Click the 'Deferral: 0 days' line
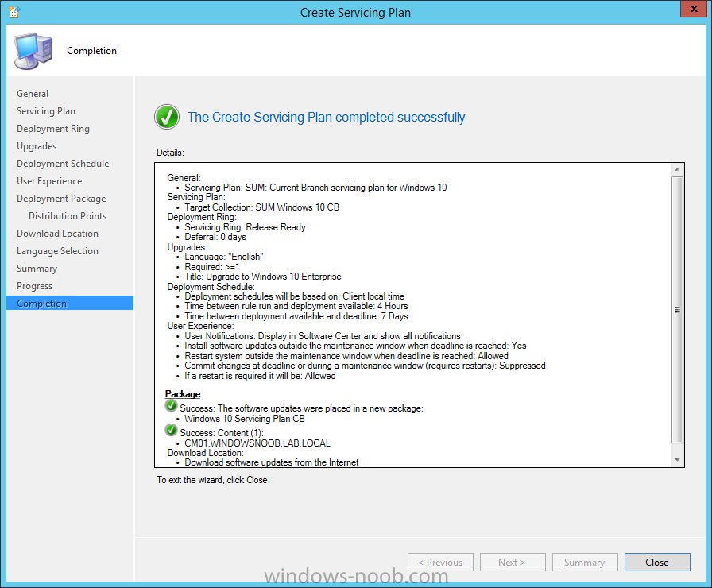712x588 pixels. point(215,237)
